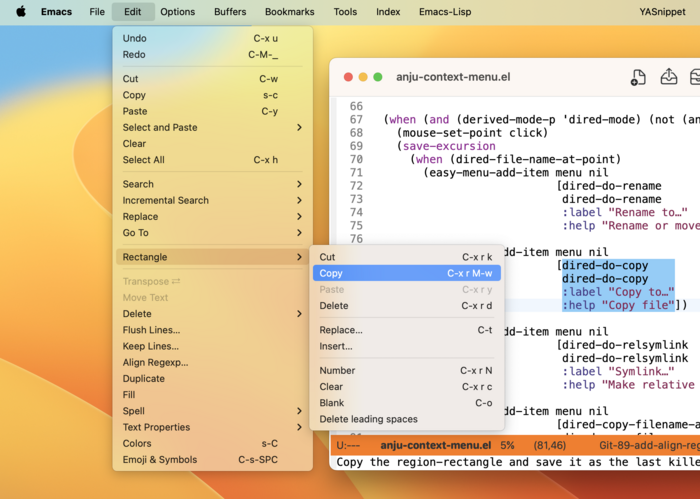Image resolution: width=700 pixels, height=499 pixels.
Task: Choose Duplicate in Edit menu
Action: click(212, 378)
